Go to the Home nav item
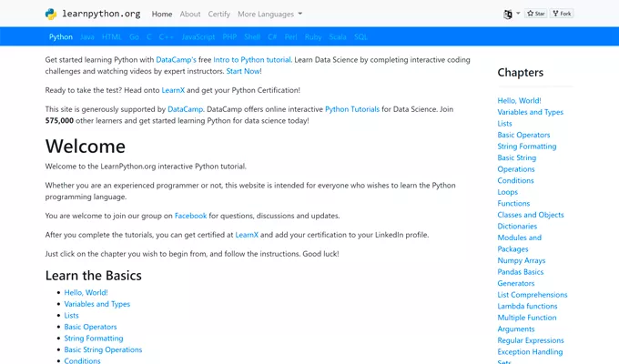This screenshot has height=364, width=619. pyautogui.click(x=162, y=15)
